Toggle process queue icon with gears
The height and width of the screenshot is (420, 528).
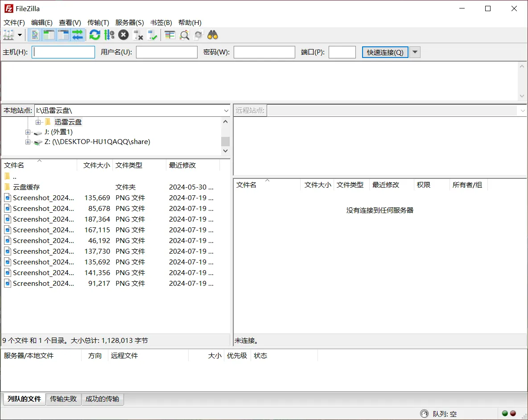(109, 35)
